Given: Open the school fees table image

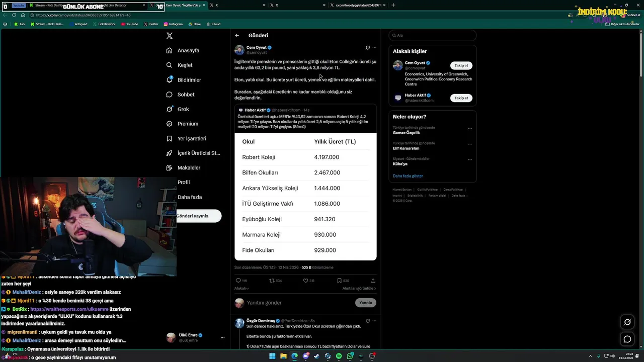Looking at the screenshot, I should click(305, 197).
